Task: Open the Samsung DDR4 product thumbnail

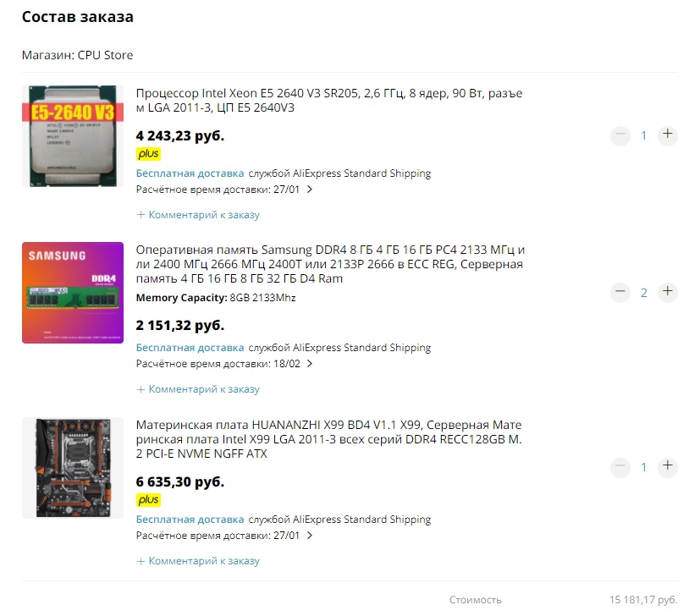Action: click(73, 293)
